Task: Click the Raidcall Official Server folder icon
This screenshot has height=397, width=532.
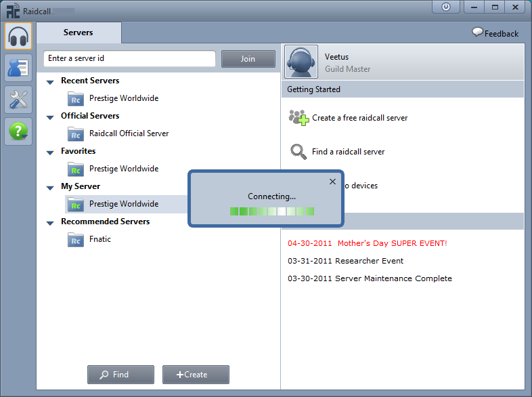Action: [76, 134]
